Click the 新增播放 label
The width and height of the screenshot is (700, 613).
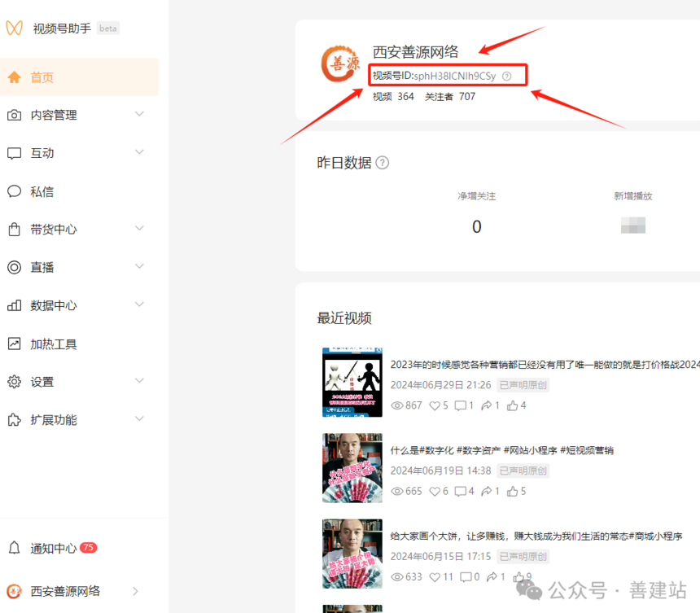click(x=633, y=196)
